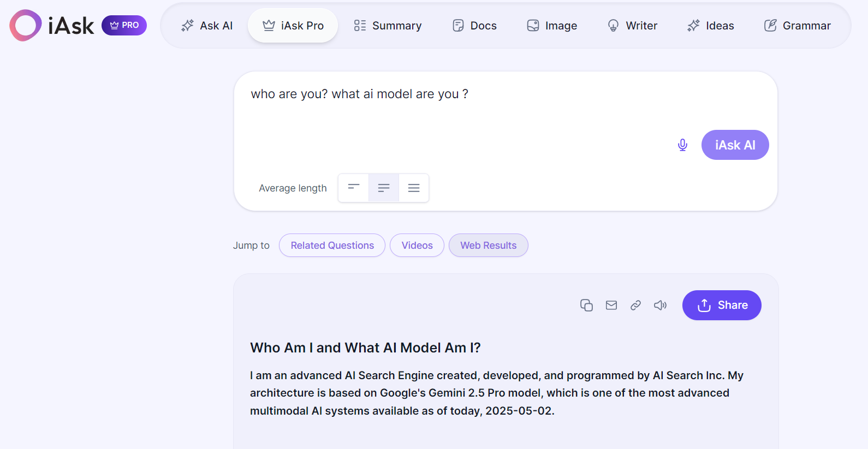Click the microphone voice input icon
Image resolution: width=868 pixels, height=449 pixels.
click(x=682, y=145)
